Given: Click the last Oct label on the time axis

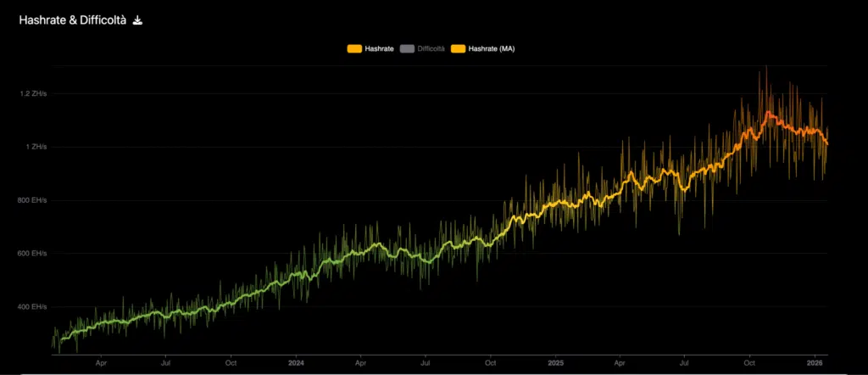Looking at the screenshot, I should click(x=749, y=362).
